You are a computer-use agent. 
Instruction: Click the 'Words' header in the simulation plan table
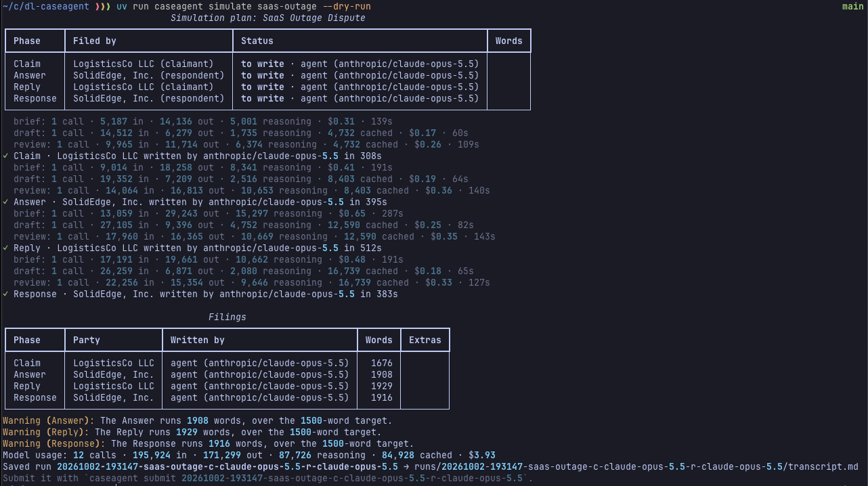(508, 41)
